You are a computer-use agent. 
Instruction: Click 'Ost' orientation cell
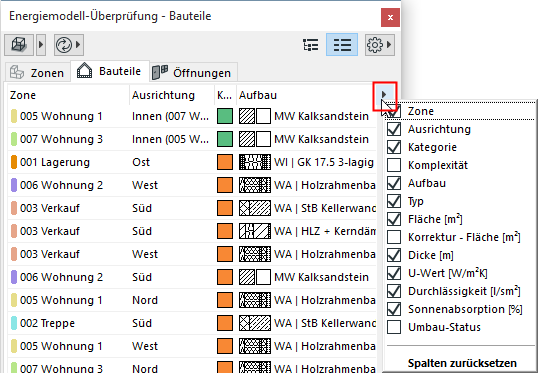(x=141, y=162)
